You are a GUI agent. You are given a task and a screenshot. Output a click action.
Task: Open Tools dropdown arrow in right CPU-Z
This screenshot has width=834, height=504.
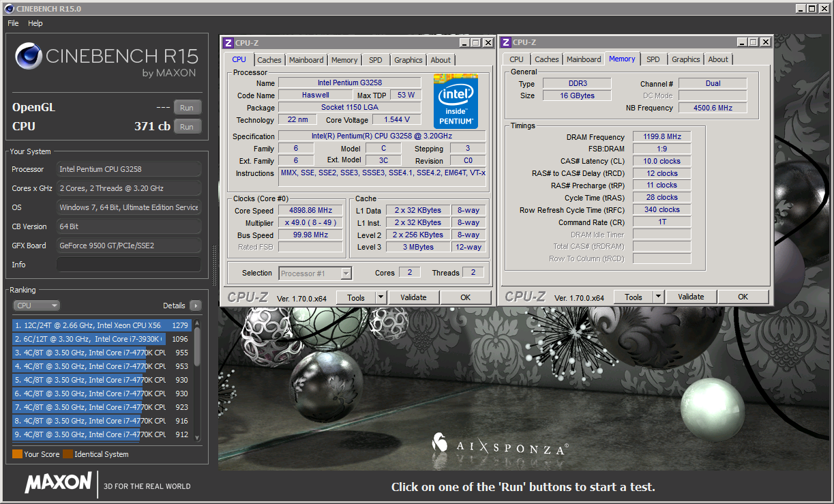point(659,297)
